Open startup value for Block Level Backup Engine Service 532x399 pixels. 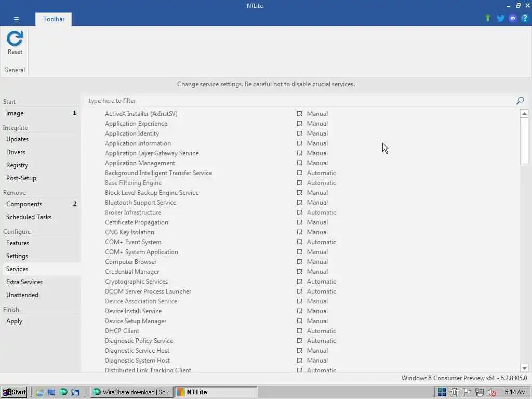pyautogui.click(x=317, y=192)
